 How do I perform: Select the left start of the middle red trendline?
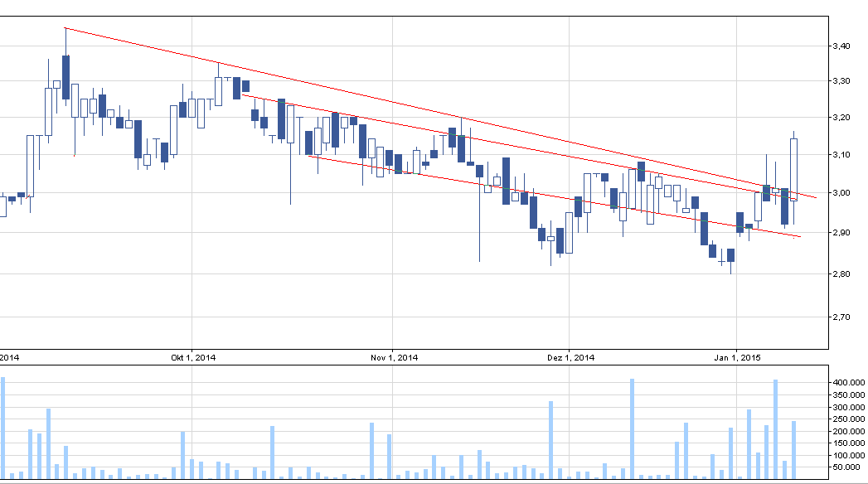(x=242, y=94)
